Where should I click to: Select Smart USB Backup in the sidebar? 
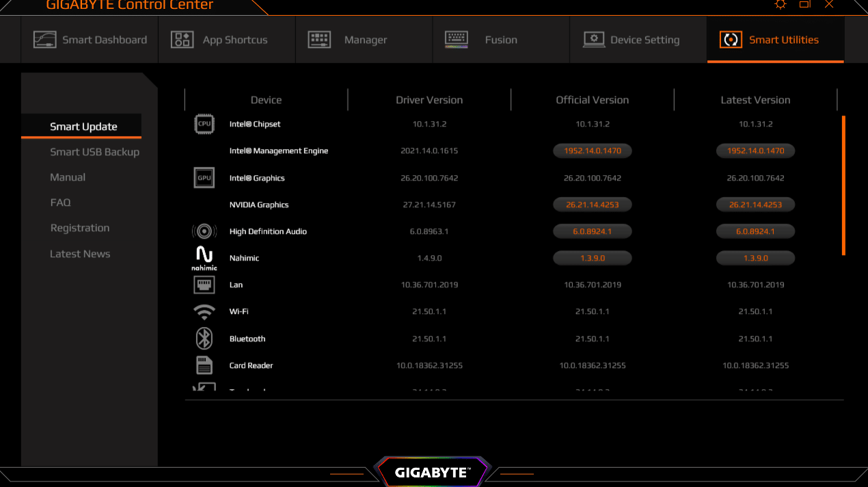click(x=94, y=152)
